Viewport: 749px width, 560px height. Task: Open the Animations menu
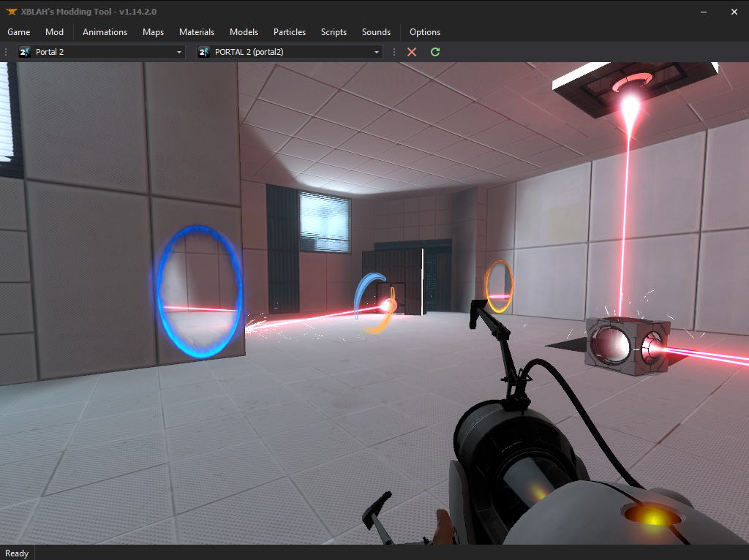(105, 31)
